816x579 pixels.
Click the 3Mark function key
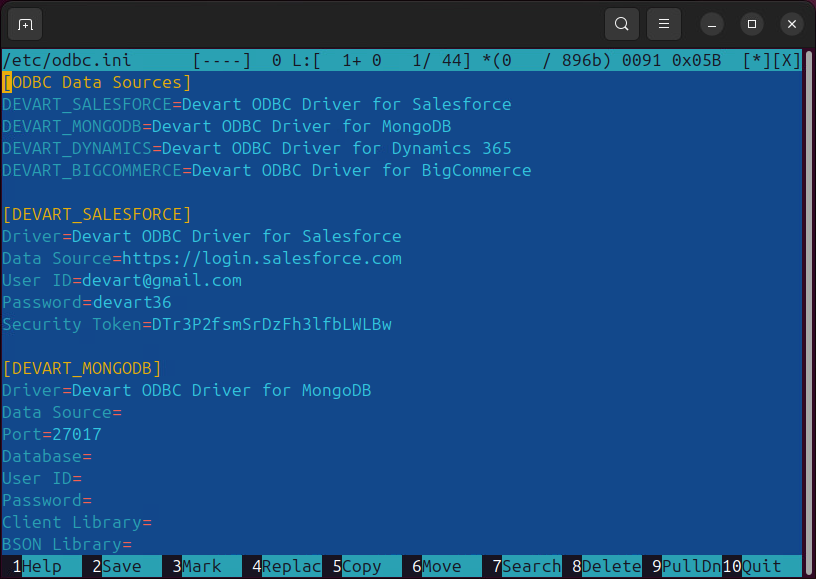(x=201, y=566)
